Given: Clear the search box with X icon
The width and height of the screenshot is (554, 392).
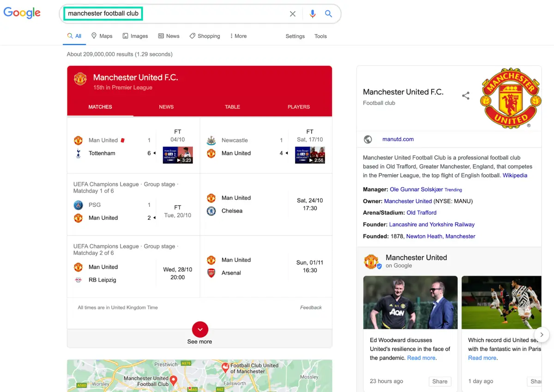Looking at the screenshot, I should pyautogui.click(x=293, y=14).
